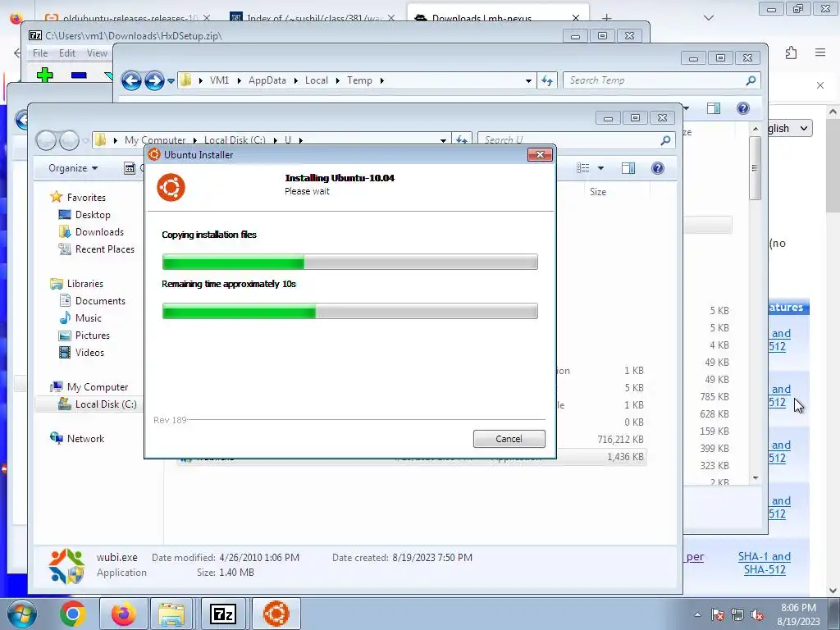
Task: Toggle preview pane in Temp window
Action: point(714,108)
